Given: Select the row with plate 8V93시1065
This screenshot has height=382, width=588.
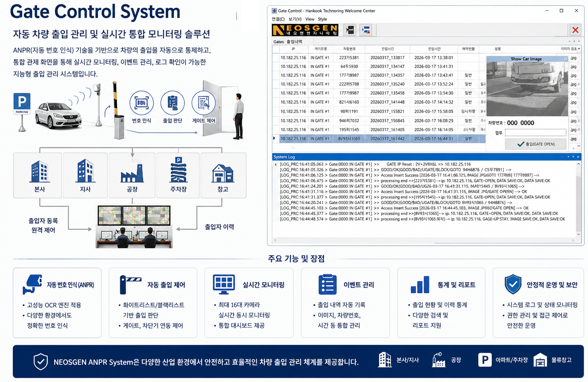Looking at the screenshot, I should coord(379,139).
